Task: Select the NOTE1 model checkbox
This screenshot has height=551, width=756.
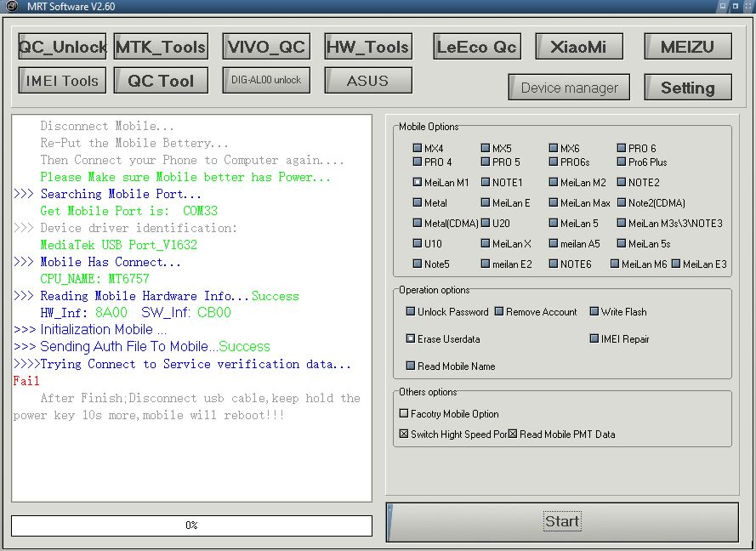Action: pos(486,182)
